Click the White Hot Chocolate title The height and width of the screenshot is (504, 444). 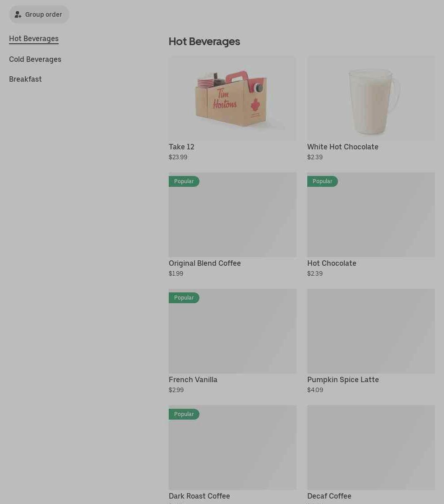pyautogui.click(x=343, y=147)
